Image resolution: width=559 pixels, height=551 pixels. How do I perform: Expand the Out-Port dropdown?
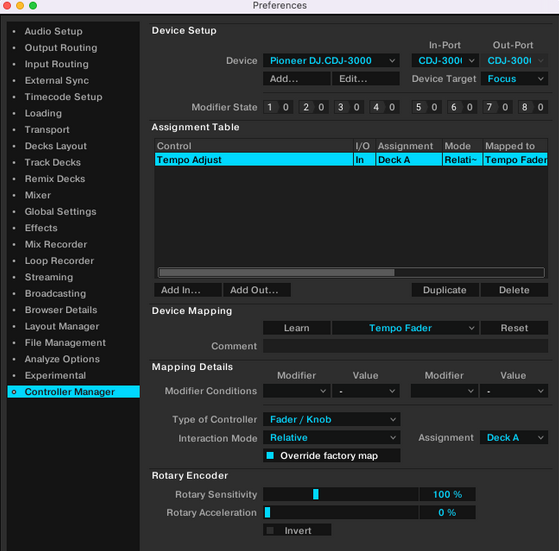point(514,61)
